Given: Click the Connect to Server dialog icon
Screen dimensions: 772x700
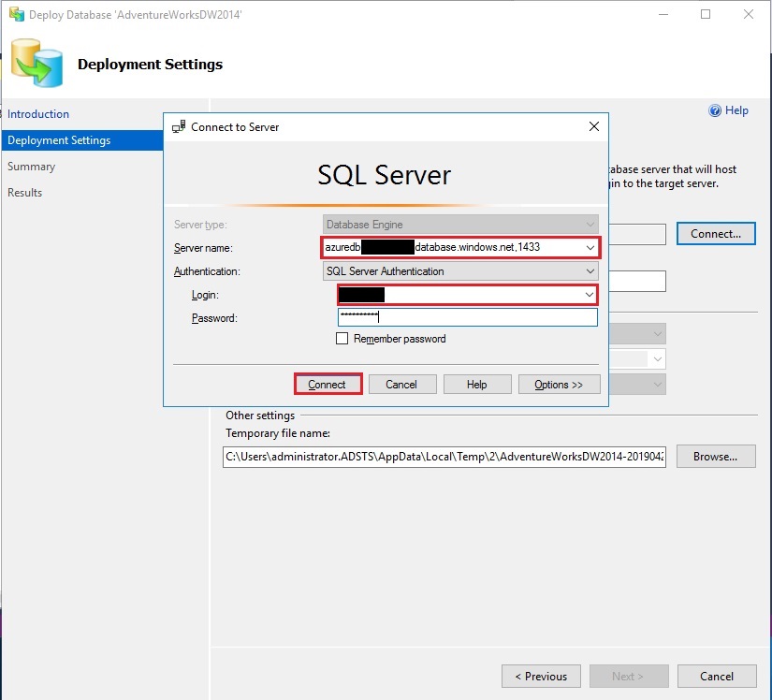Looking at the screenshot, I should point(179,127).
